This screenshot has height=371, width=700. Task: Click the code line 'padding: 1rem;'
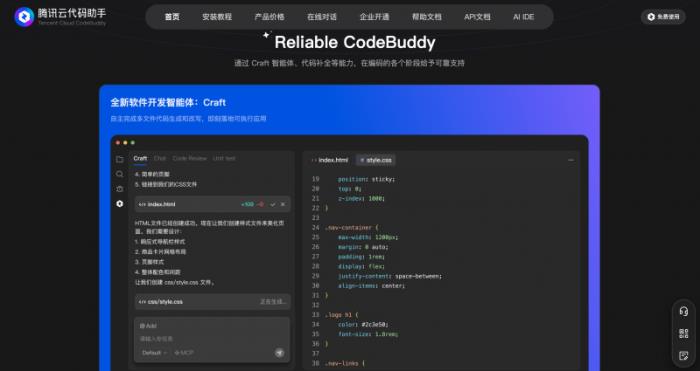(361, 257)
